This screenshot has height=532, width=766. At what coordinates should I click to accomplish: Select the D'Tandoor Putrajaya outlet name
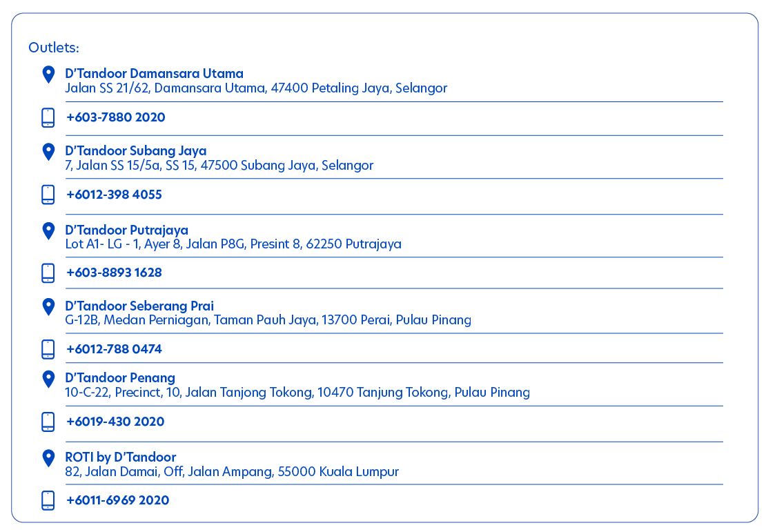[126, 230]
